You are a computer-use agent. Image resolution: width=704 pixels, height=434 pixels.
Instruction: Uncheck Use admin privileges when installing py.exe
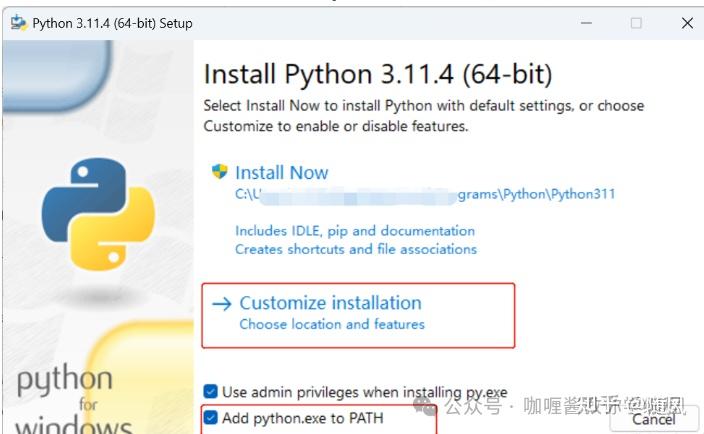tap(210, 391)
